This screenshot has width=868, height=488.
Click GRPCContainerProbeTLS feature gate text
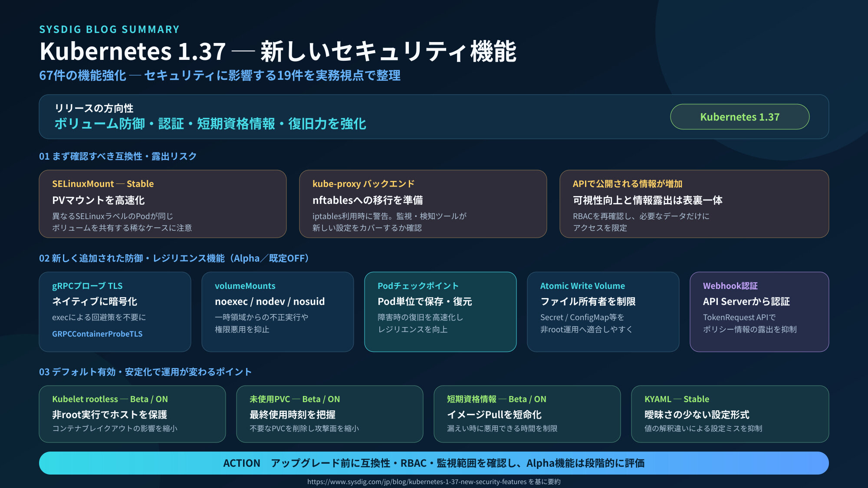(x=97, y=334)
